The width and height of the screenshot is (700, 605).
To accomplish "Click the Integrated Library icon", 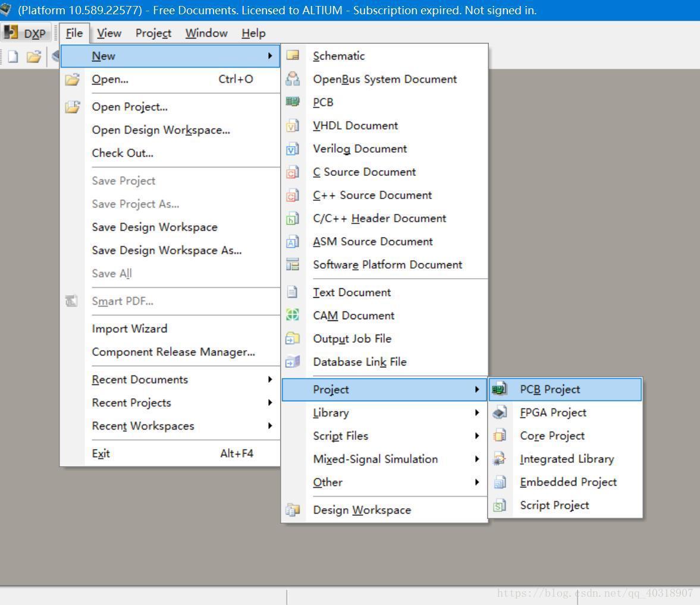I will coord(500,459).
